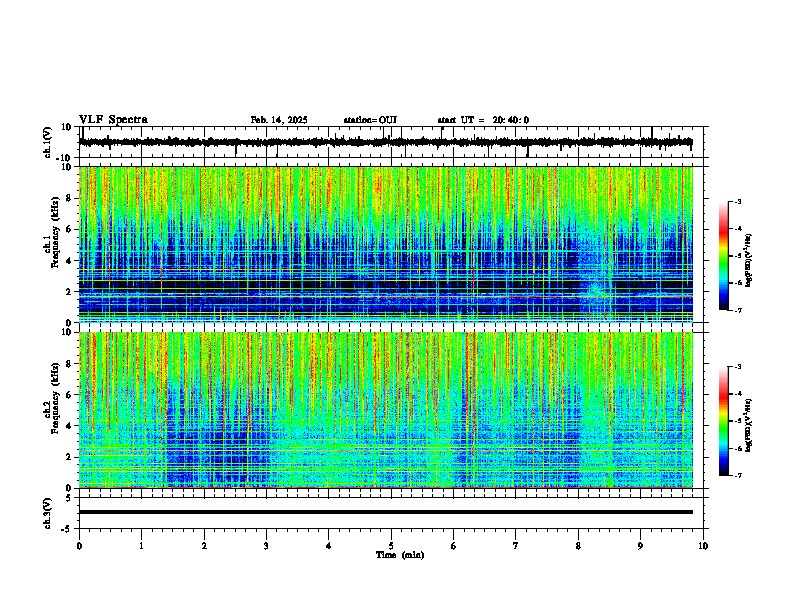Click the thick black ch.3 voltage line
Screen dimensions: 792x612
386,512
